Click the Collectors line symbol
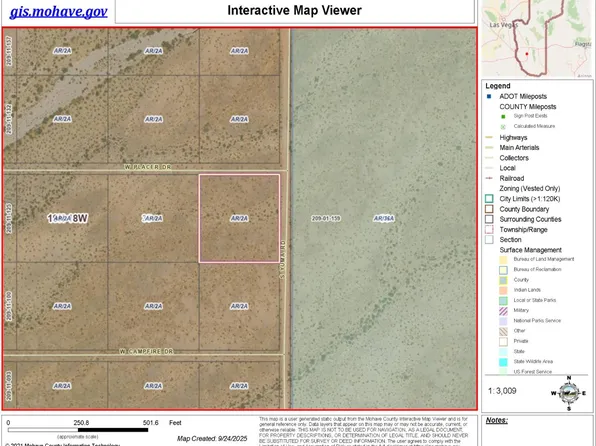The height and width of the screenshot is (446, 596). [x=489, y=158]
